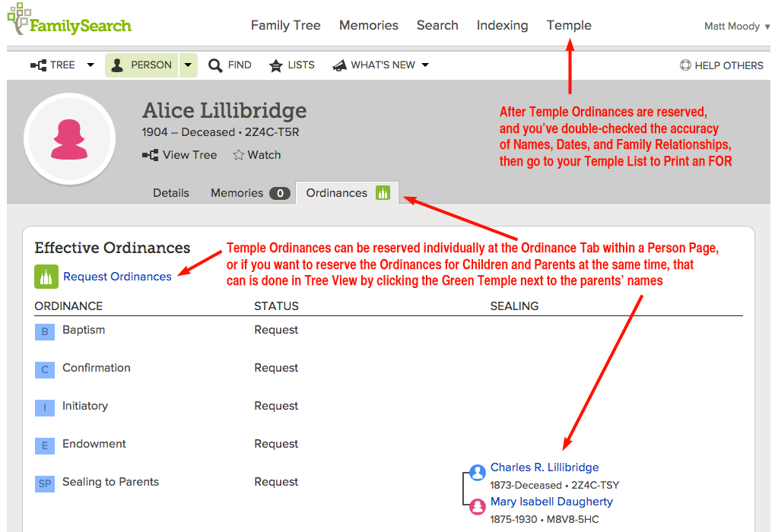
Task: Open Charles R. Lillibridge's profile link
Action: click(x=545, y=467)
